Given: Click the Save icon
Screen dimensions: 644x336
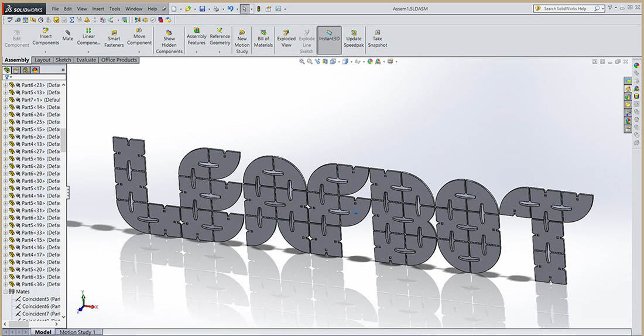Looking at the screenshot, I should (202, 9).
